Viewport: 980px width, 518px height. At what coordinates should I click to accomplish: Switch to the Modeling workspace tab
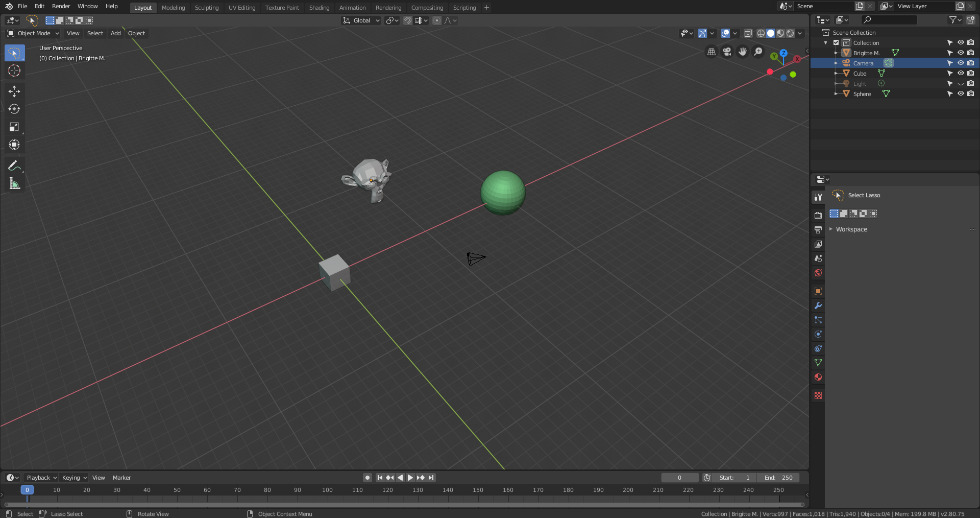[x=173, y=8]
